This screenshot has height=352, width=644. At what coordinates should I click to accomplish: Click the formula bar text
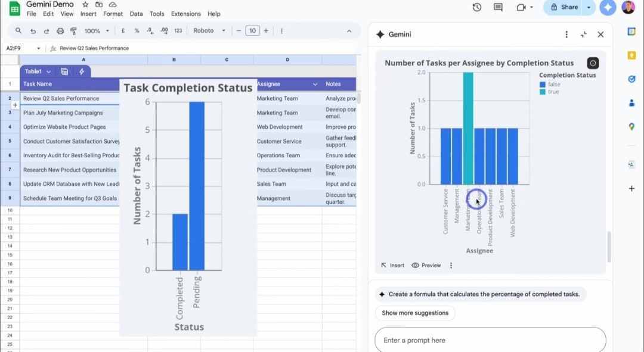click(x=94, y=48)
